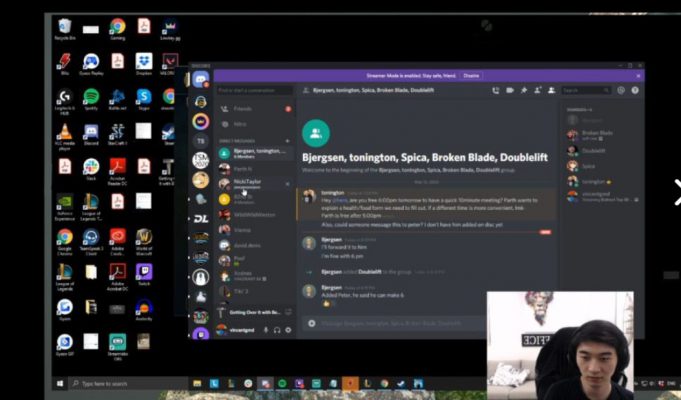Open File Explorer from the taskbar
This screenshot has height=400, width=681.
tap(197, 383)
